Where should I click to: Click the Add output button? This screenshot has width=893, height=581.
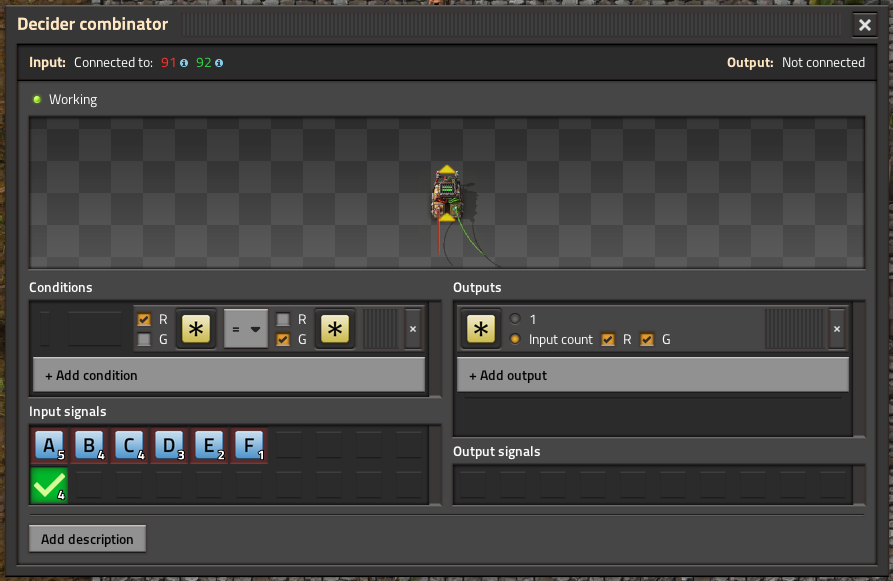click(653, 375)
